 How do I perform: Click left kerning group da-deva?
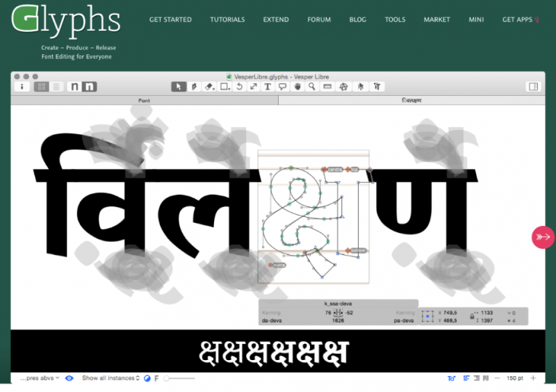point(272,320)
